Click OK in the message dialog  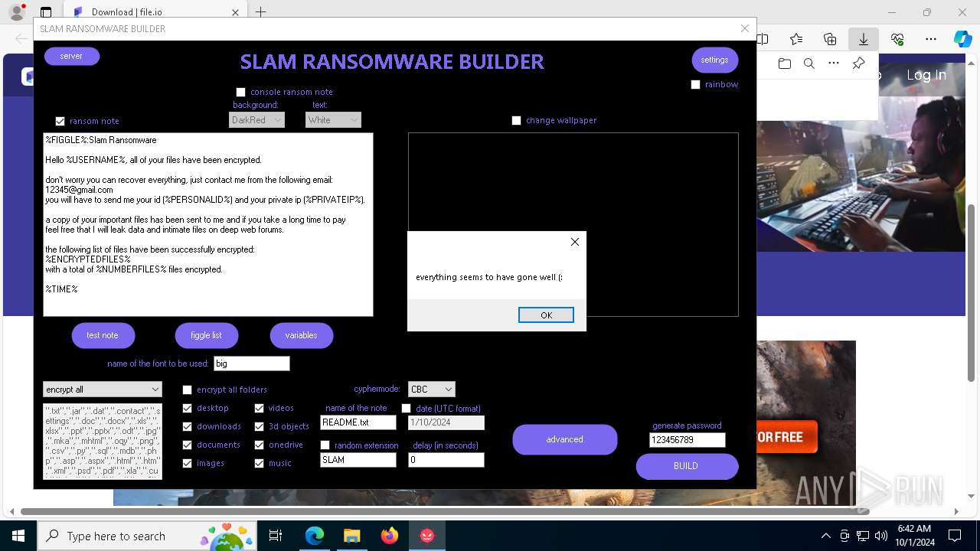[x=546, y=315]
